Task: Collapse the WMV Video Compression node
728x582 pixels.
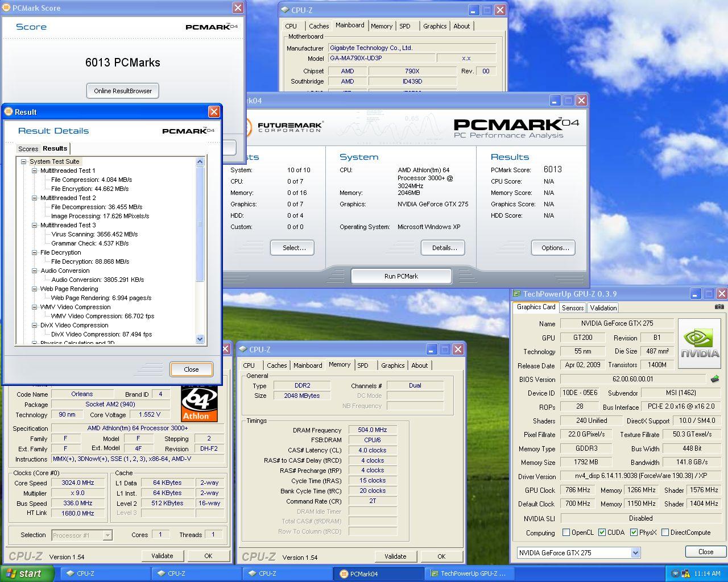Action: (x=35, y=307)
